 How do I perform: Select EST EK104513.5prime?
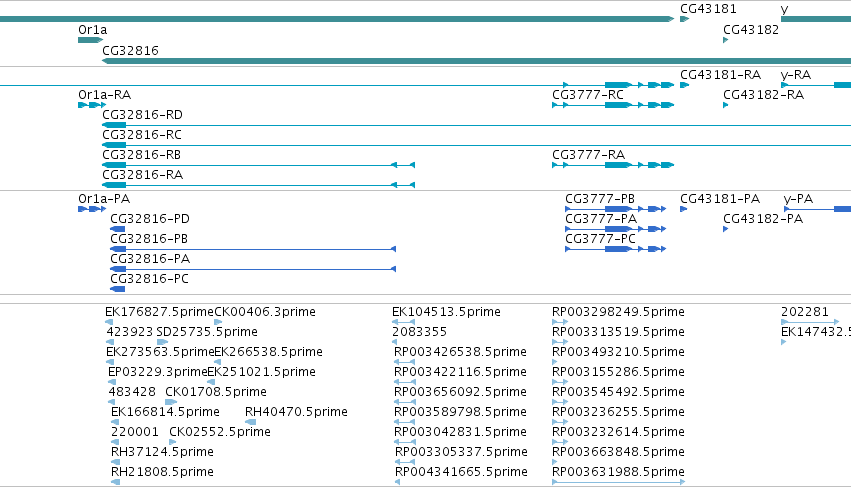tap(446, 312)
